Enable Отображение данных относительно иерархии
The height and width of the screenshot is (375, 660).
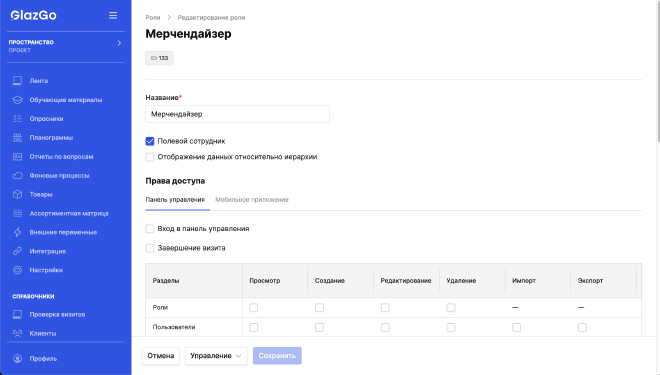[150, 157]
